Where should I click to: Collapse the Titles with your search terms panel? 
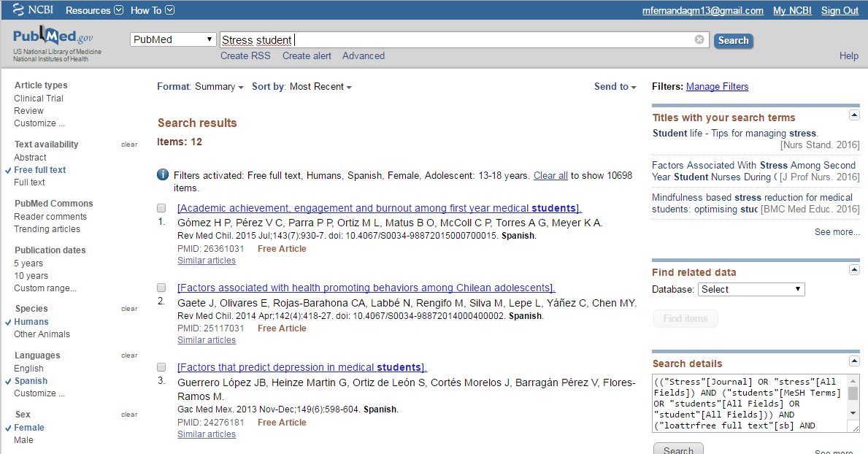pos(854,115)
